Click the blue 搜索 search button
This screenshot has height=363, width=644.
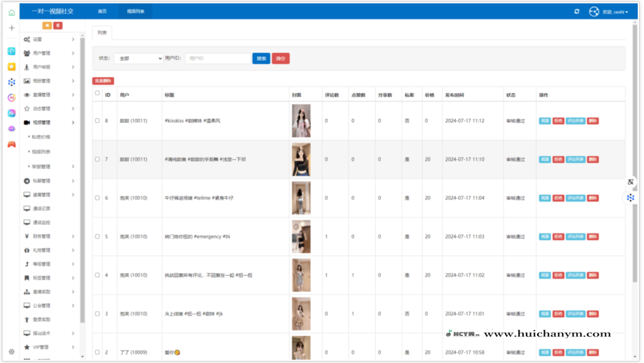click(261, 59)
